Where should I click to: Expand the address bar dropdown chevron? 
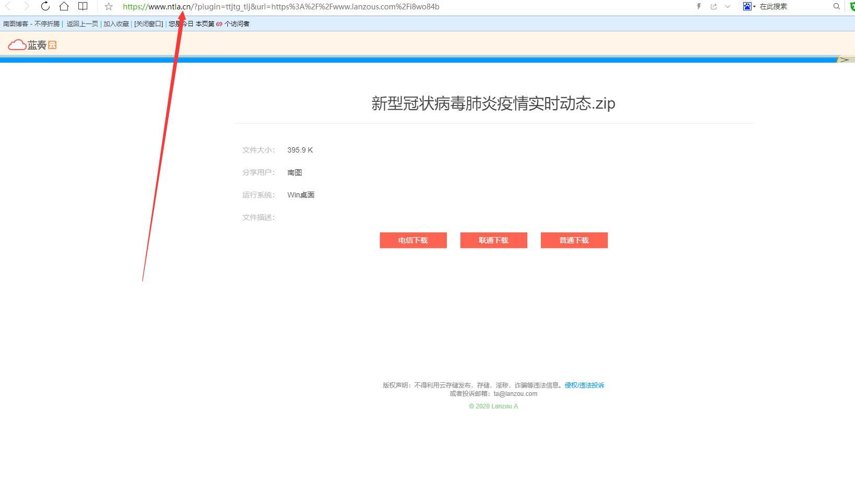click(727, 7)
